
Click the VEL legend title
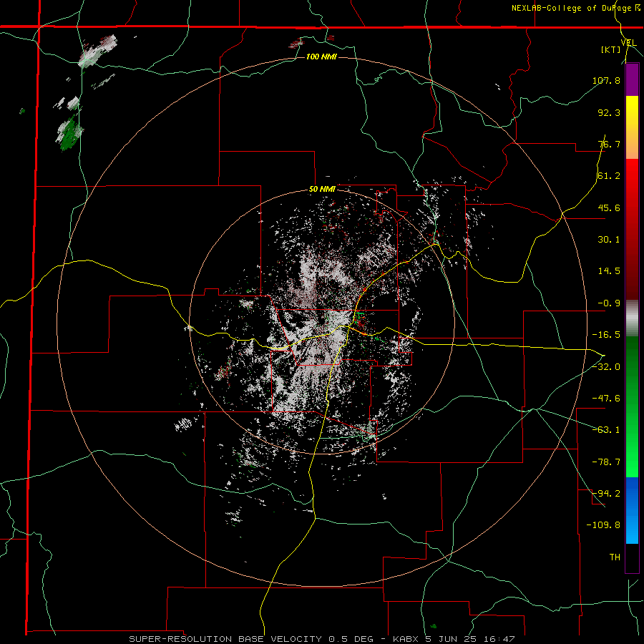628,43
